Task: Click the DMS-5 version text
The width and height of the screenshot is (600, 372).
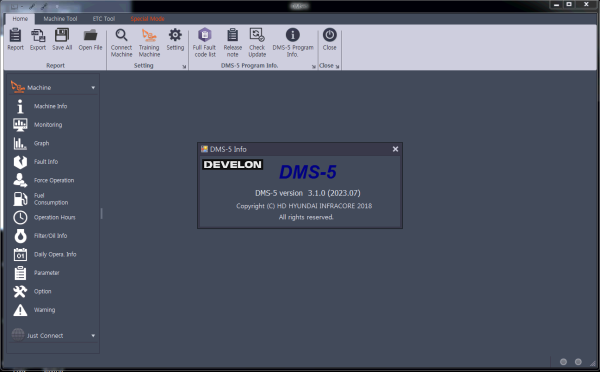Action: (x=308, y=193)
